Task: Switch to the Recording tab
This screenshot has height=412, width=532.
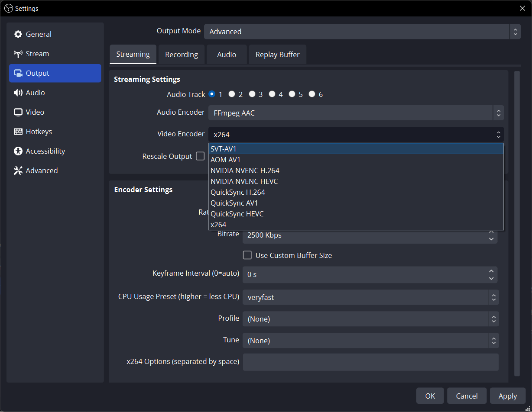Action: tap(182, 55)
